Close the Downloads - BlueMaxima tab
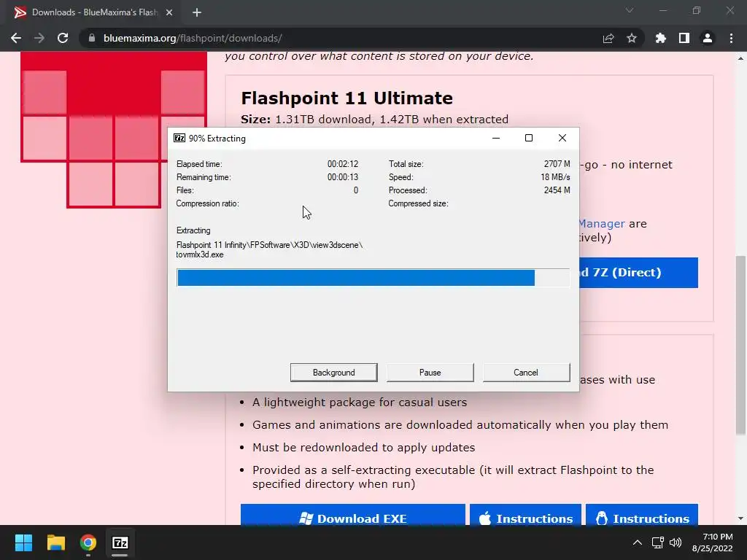 click(x=169, y=12)
